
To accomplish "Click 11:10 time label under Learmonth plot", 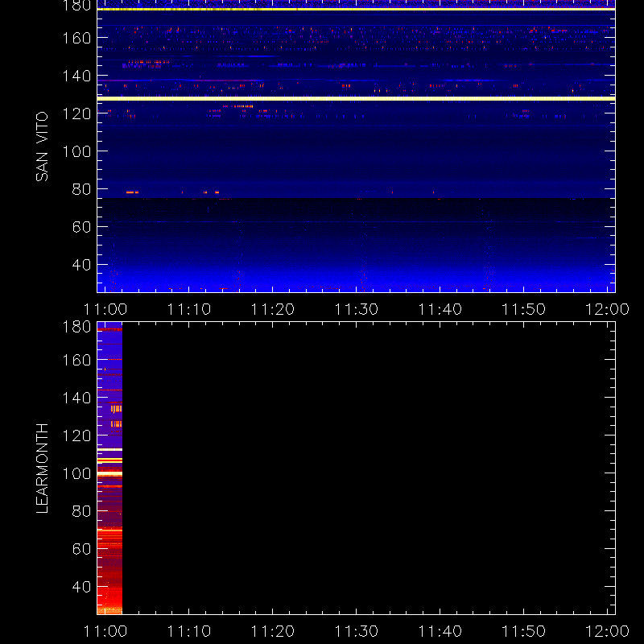I will (189, 631).
